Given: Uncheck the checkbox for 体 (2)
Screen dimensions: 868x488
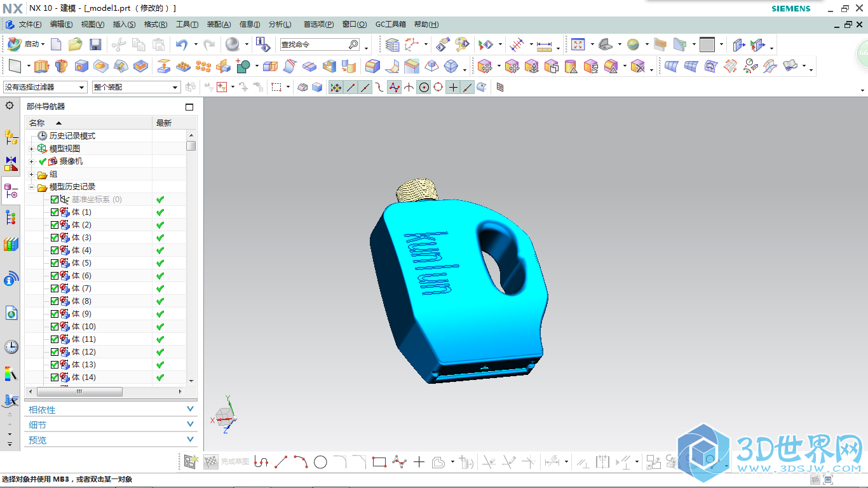Looking at the screenshot, I should (54, 225).
